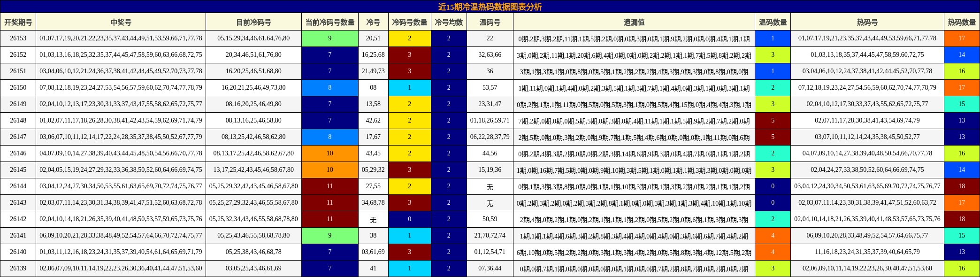Click warm code cell 01,18,26,59,71

coord(490,121)
